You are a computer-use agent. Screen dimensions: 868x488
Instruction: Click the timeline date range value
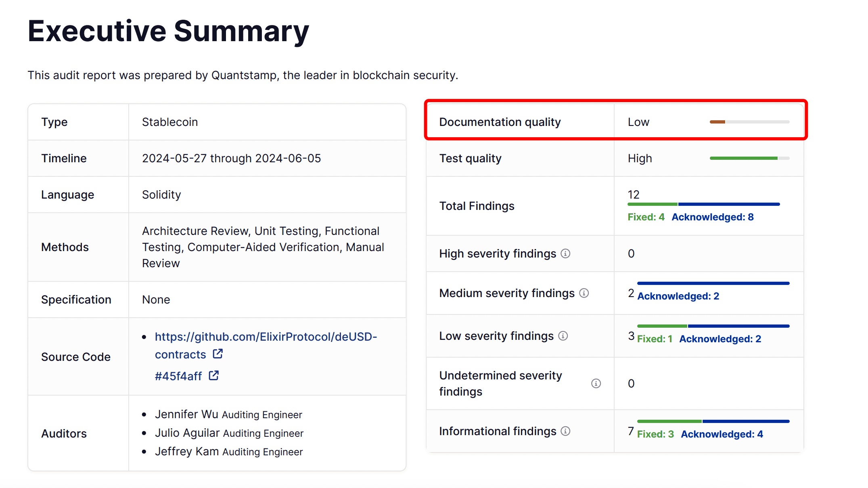pyautogui.click(x=231, y=158)
